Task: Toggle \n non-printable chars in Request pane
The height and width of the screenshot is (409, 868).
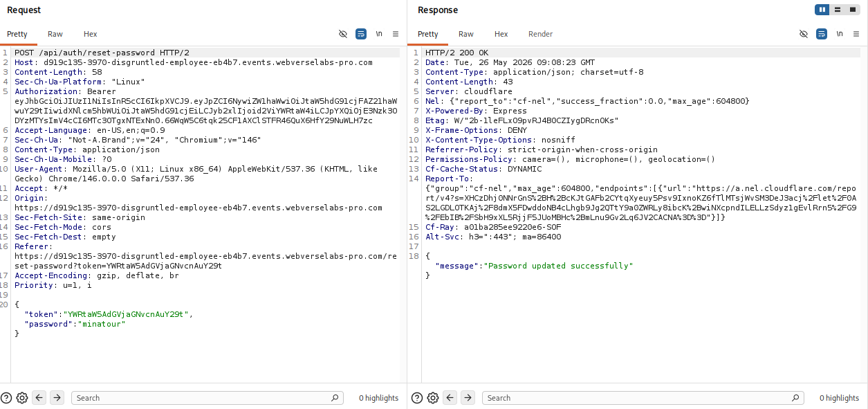Action: pyautogui.click(x=379, y=34)
